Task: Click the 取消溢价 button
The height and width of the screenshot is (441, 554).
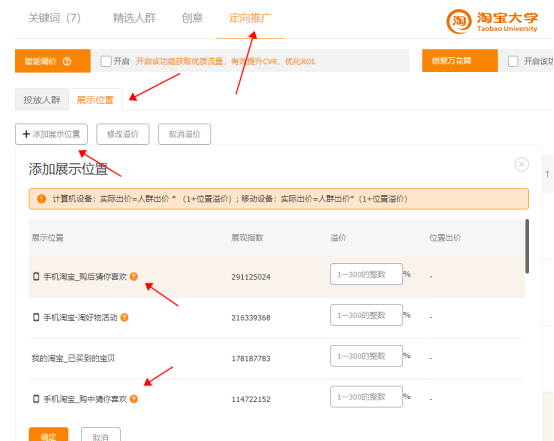Action: (x=184, y=134)
